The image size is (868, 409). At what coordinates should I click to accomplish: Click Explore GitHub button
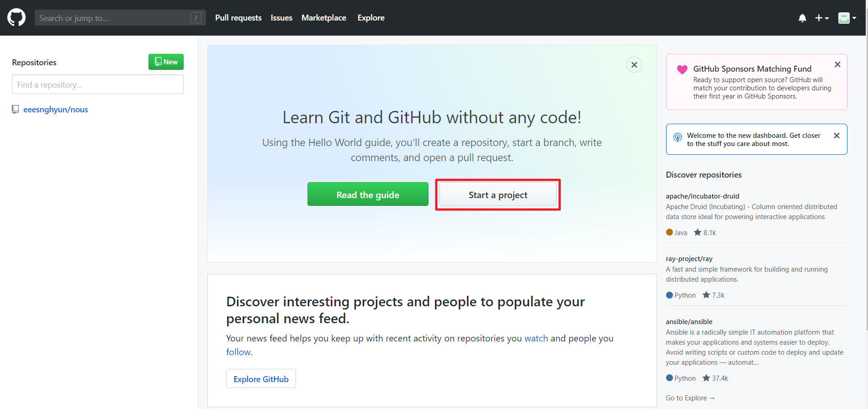pyautogui.click(x=261, y=378)
